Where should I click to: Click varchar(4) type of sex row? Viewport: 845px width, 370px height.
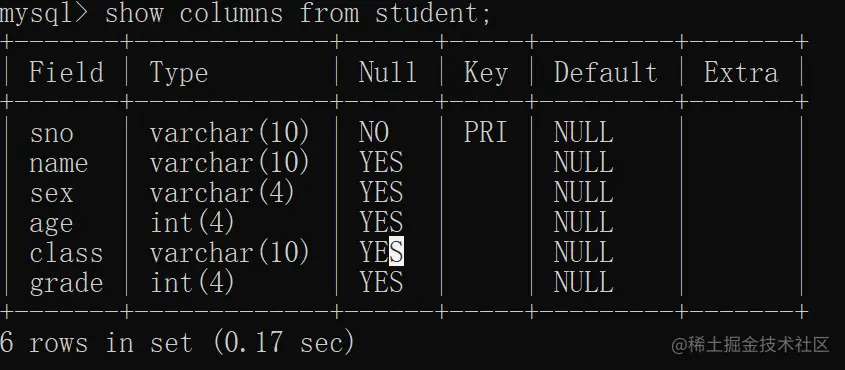(x=222, y=193)
